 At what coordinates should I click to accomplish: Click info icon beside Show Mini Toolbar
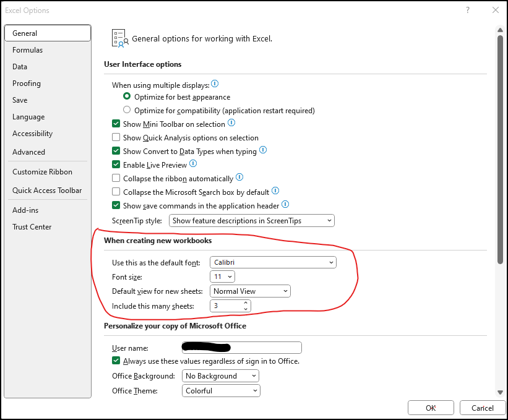tap(231, 123)
